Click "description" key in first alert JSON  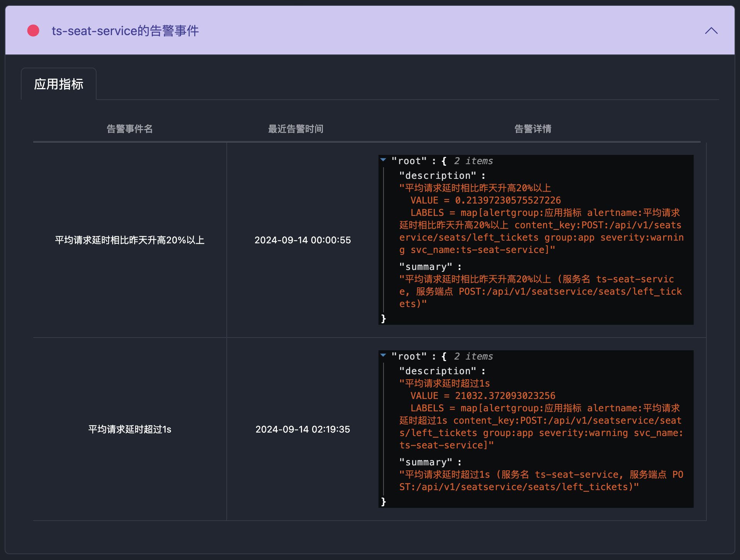[x=438, y=176]
